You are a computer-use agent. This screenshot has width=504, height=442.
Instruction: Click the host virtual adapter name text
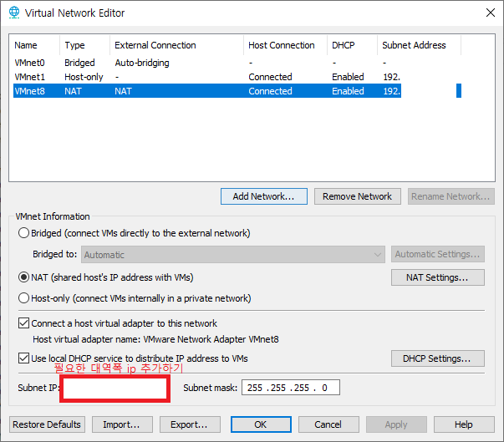click(155, 339)
